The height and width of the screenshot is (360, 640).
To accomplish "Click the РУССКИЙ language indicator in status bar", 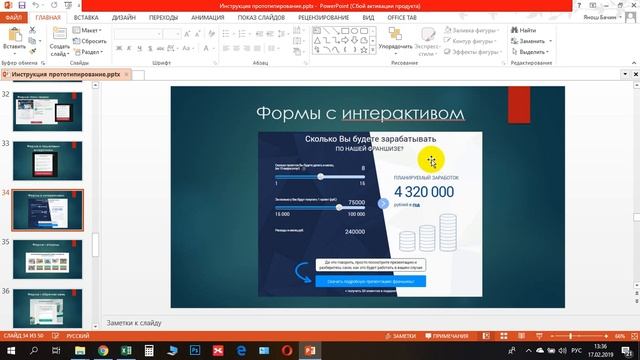I will (78, 336).
